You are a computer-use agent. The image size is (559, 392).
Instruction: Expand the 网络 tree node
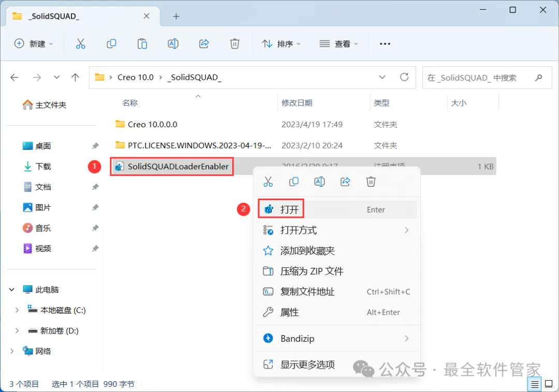tap(12, 351)
